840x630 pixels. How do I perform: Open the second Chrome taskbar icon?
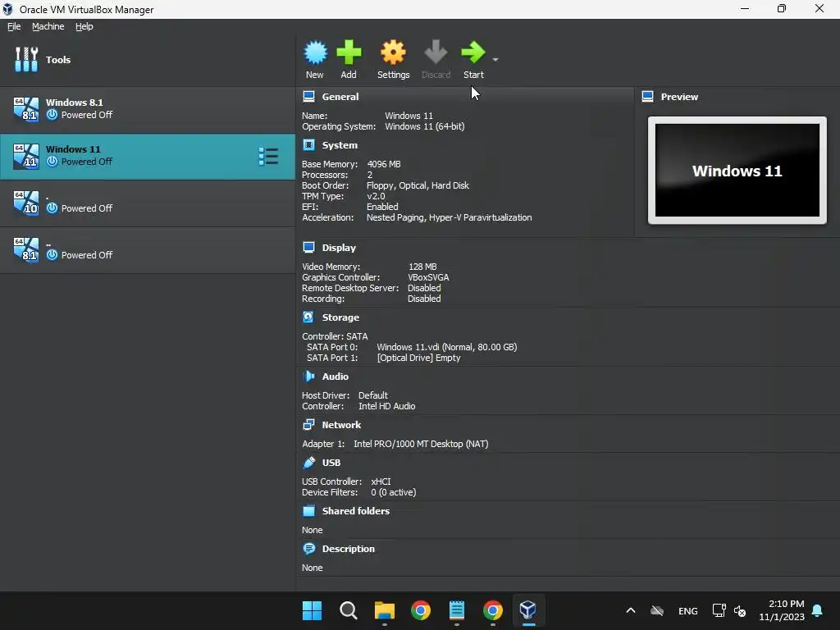pyautogui.click(x=493, y=610)
